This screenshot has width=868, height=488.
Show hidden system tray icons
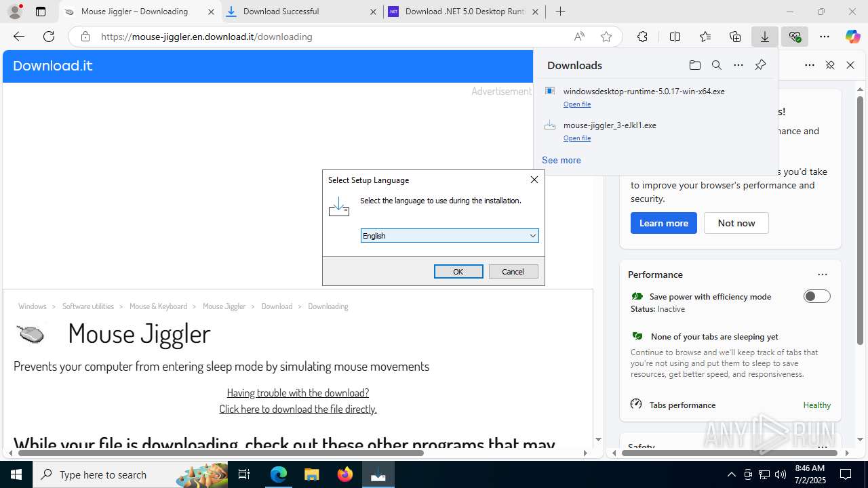click(731, 474)
